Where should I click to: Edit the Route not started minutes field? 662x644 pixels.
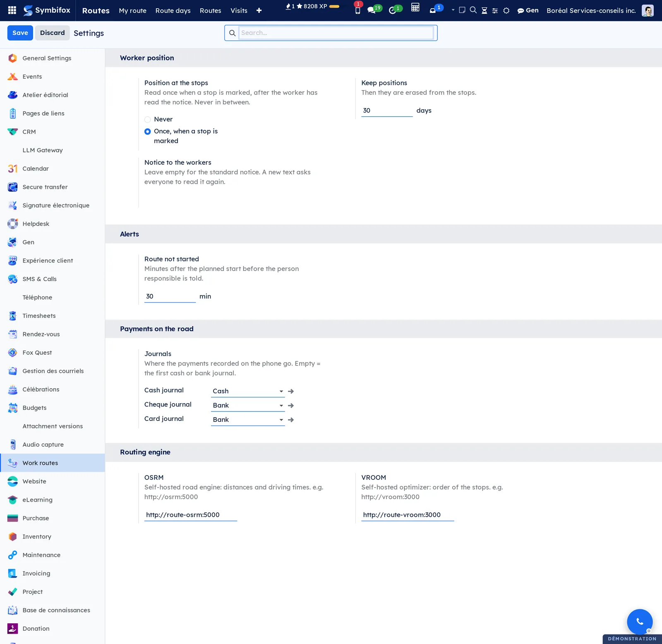pyautogui.click(x=170, y=296)
